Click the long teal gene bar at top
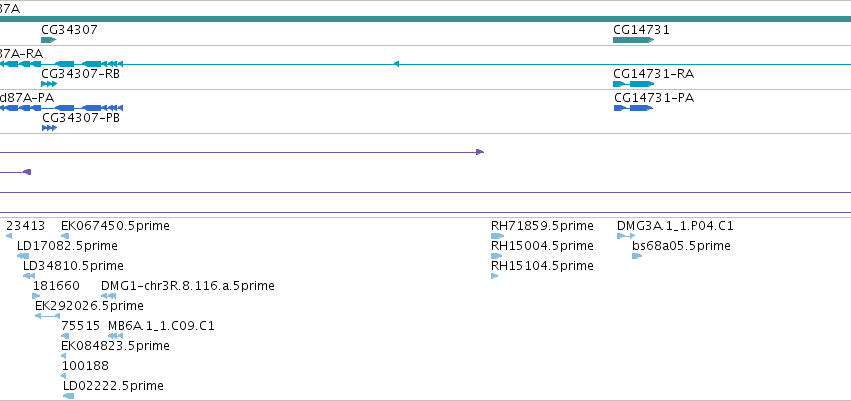Image resolution: width=851 pixels, height=401 pixels. click(x=426, y=19)
